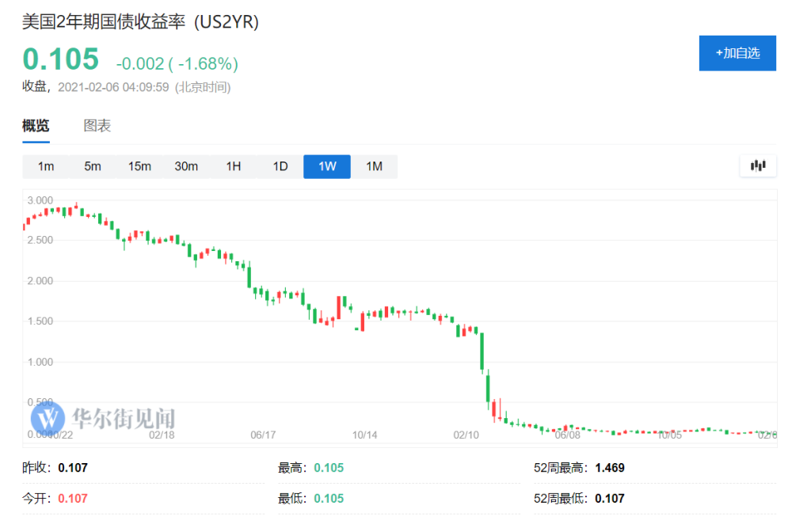Change chart to 1D interval
This screenshot has height=532, width=792.
(280, 166)
